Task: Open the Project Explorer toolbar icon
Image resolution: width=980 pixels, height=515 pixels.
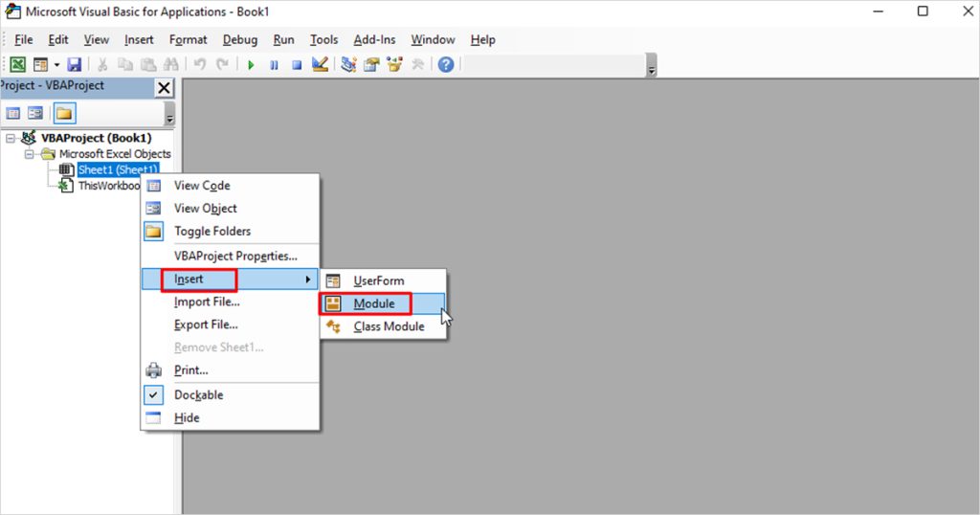Action: point(348,64)
